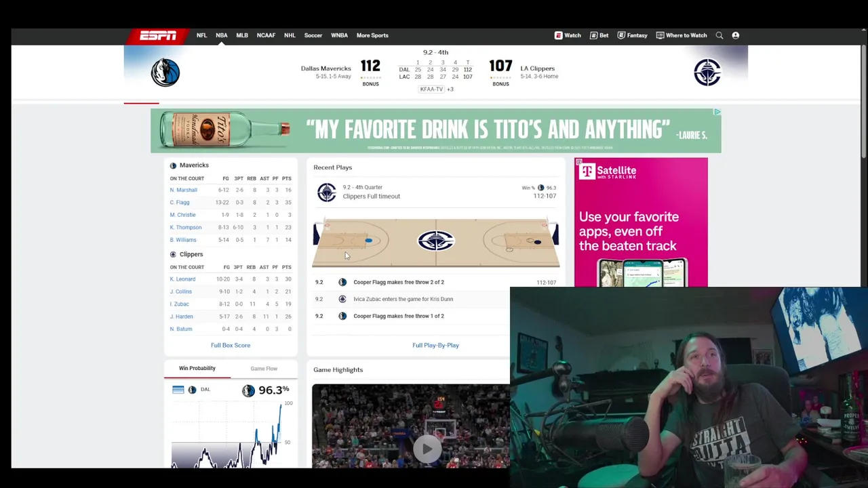Click the Where to Watch icon

click(x=660, y=35)
